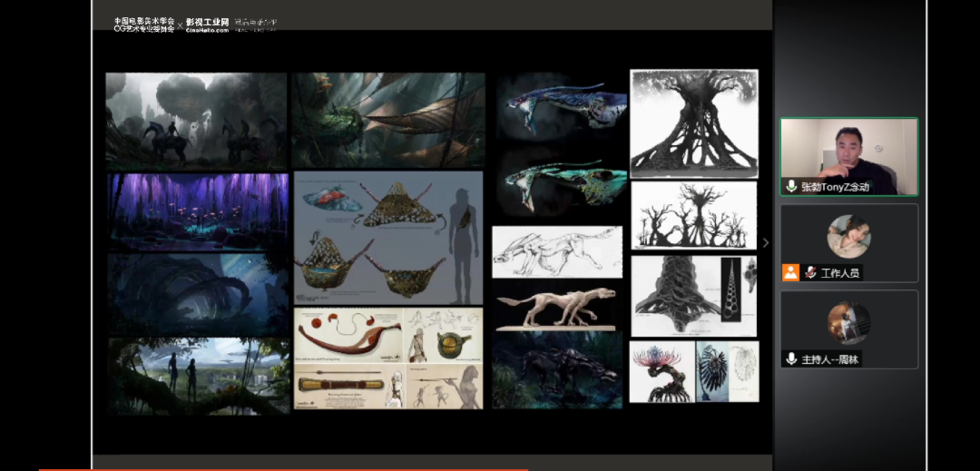Click the large silhouette tree sketch image
The image size is (980, 471).
coord(694,123)
